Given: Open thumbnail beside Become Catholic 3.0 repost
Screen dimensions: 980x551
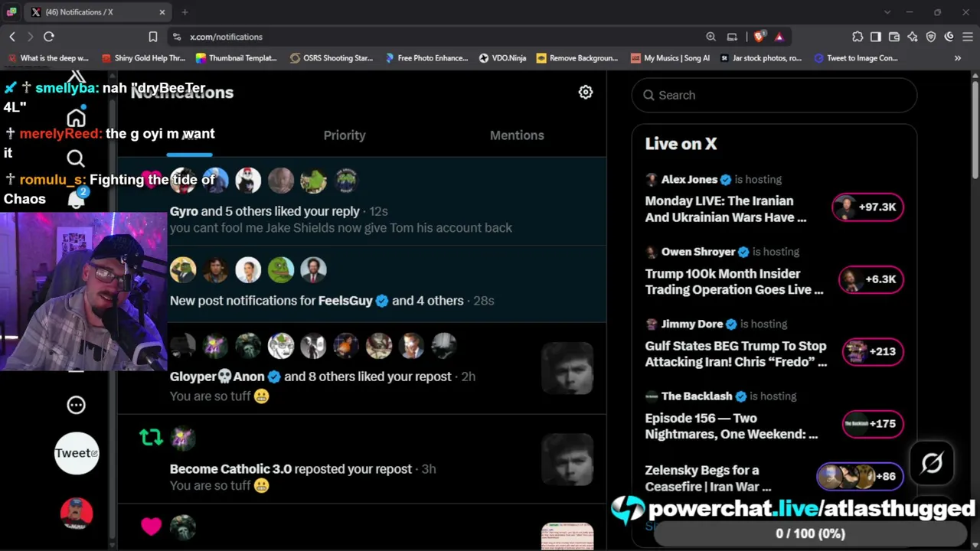Looking at the screenshot, I should click(x=567, y=459).
